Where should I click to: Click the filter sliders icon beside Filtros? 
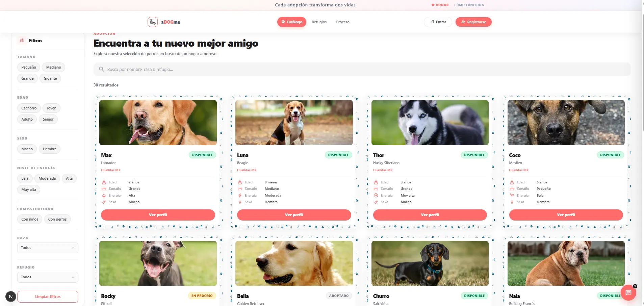pyautogui.click(x=22, y=41)
